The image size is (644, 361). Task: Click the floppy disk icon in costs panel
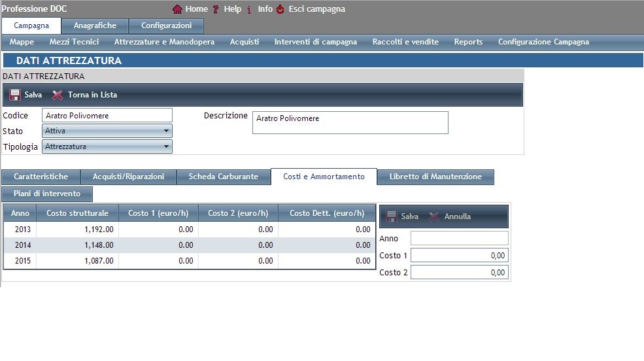392,216
